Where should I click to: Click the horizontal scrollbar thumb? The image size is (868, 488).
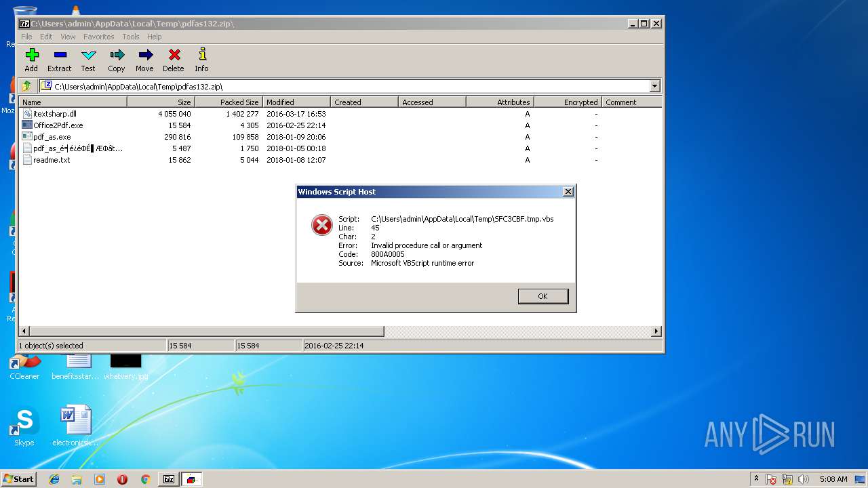point(206,331)
